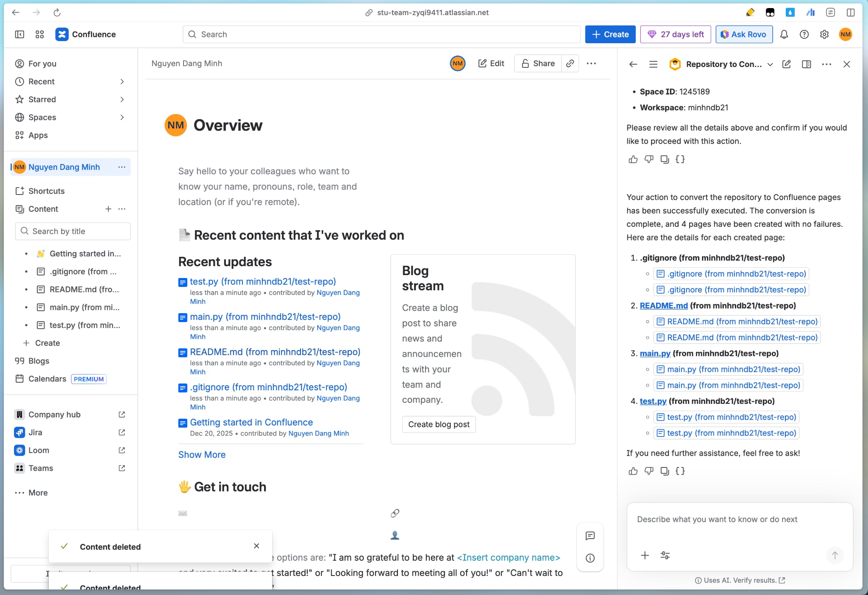
Task: Open Repository to Con... agent dropdown
Action: tap(770, 64)
